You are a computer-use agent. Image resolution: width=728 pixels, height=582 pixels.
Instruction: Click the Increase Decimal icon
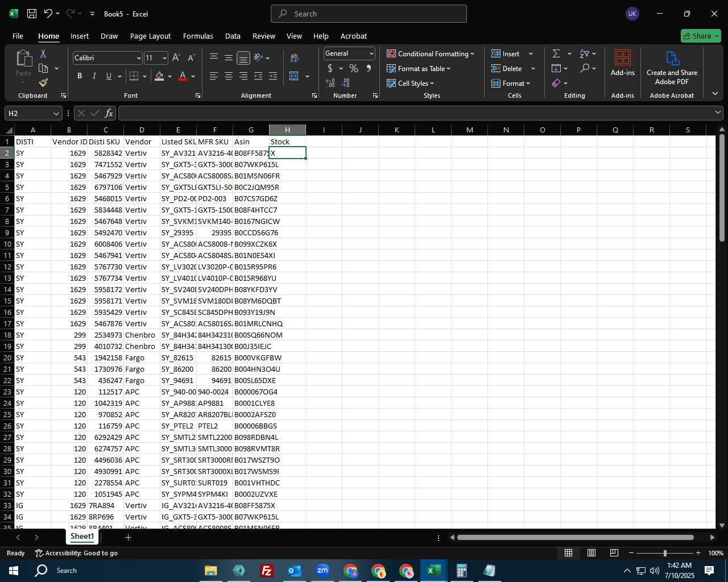[x=330, y=83]
